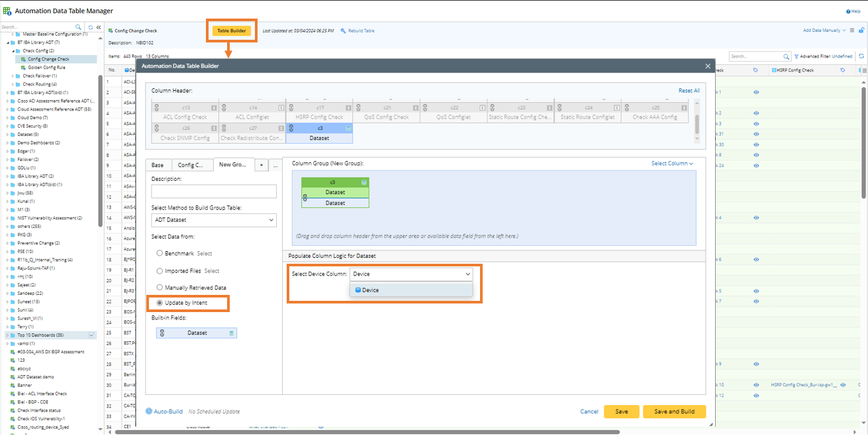Click the Reset All link
Screen dimensions: 868x436
pyautogui.click(x=689, y=91)
